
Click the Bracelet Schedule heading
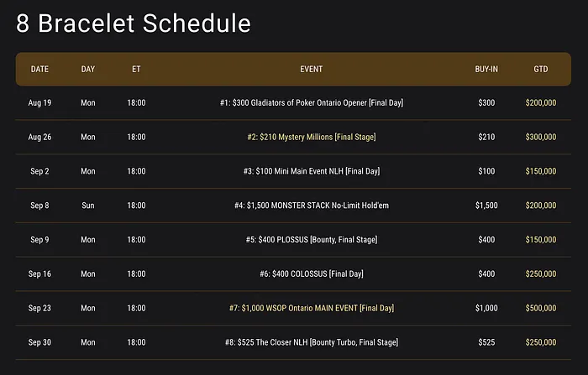tap(133, 23)
